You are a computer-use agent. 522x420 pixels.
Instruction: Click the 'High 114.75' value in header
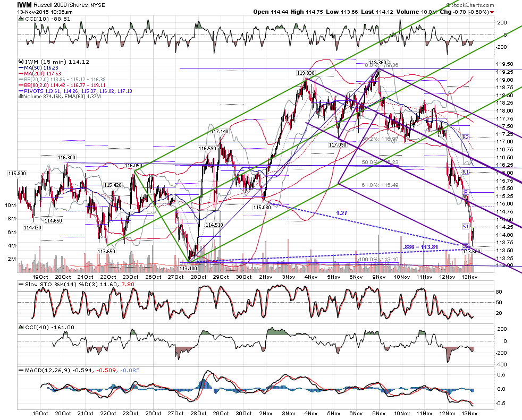(x=307, y=12)
